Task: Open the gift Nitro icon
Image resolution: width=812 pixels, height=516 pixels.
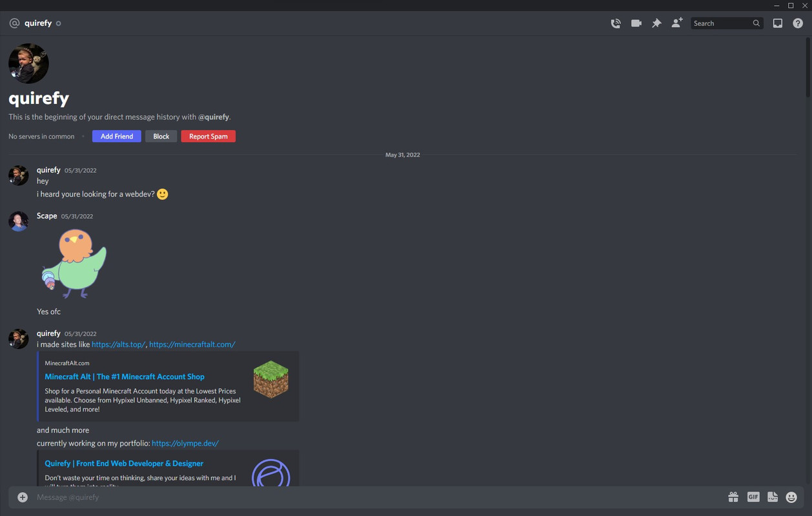Action: [733, 497]
